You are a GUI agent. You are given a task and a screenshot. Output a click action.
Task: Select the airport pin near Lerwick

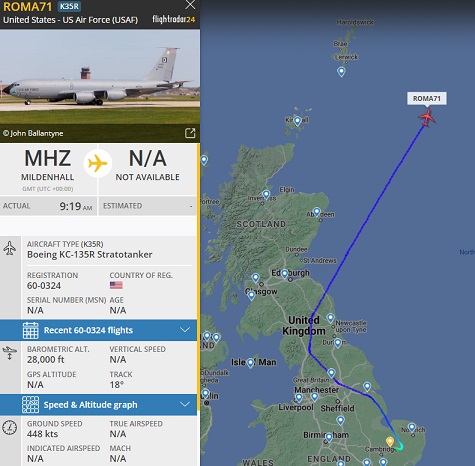pos(341,71)
